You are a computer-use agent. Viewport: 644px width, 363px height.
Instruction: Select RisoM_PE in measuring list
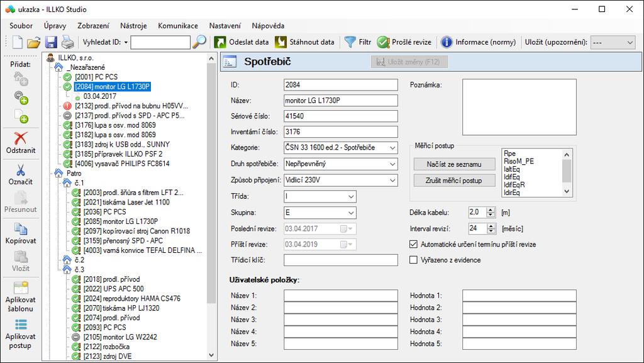point(519,162)
